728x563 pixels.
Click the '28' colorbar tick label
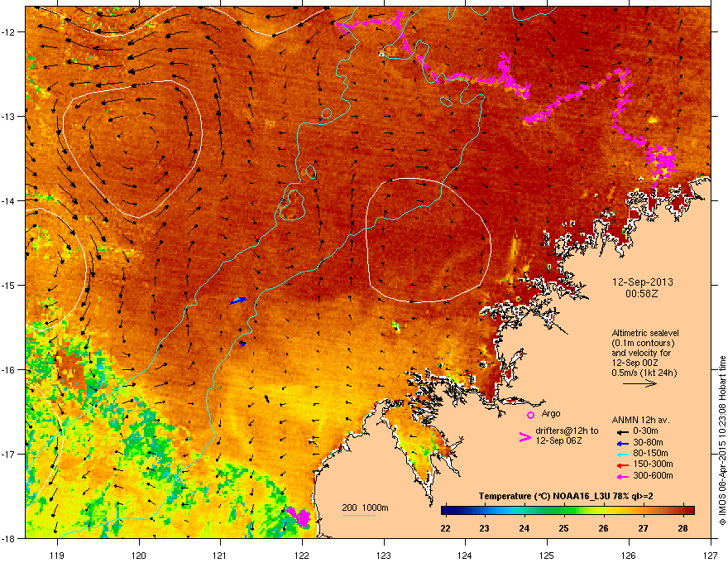[x=682, y=528]
